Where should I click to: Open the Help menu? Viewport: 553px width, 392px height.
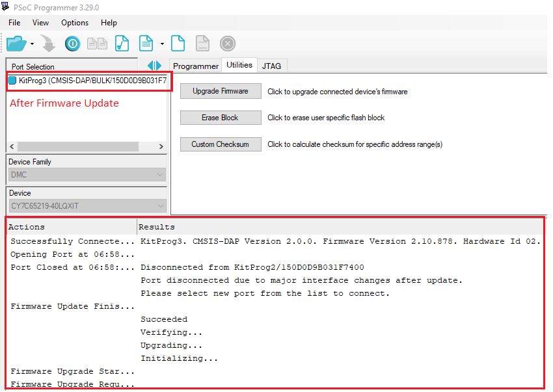pos(109,23)
